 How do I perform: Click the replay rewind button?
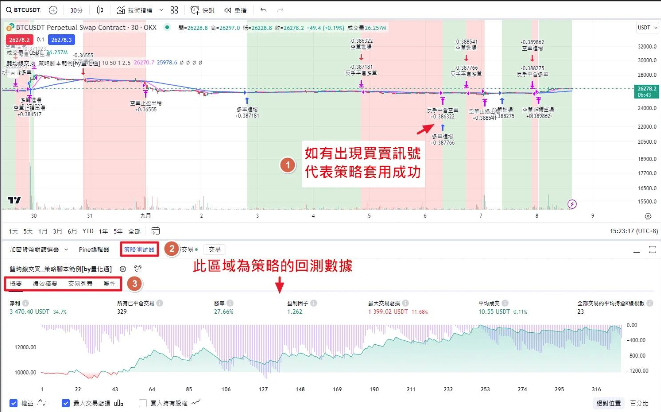click(x=235, y=10)
